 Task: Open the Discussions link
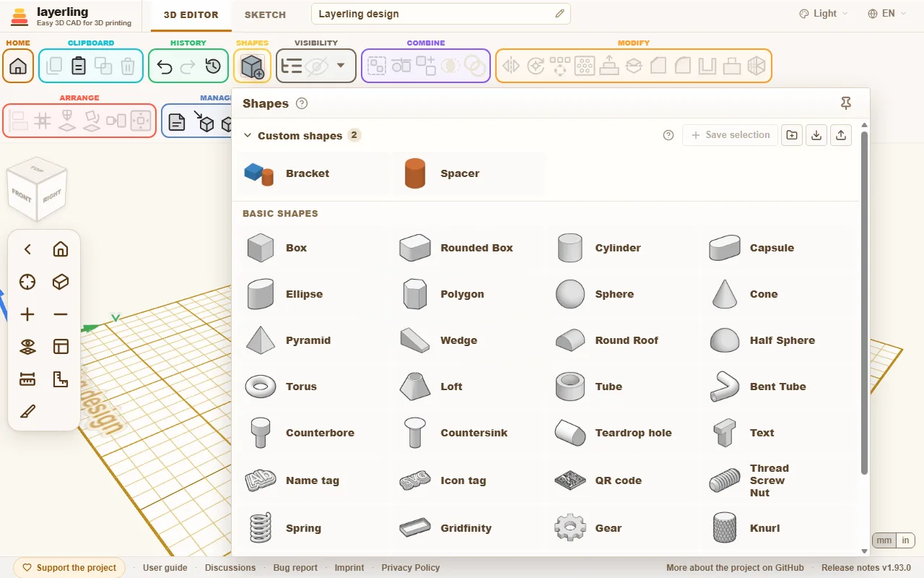coord(230,568)
